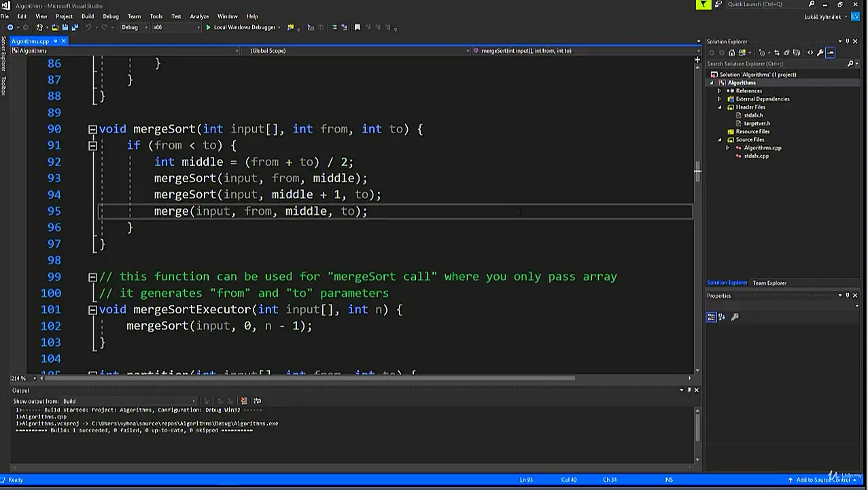
Task: Toggle a bookmark using the toolbar bookmark icon
Action: [x=357, y=27]
